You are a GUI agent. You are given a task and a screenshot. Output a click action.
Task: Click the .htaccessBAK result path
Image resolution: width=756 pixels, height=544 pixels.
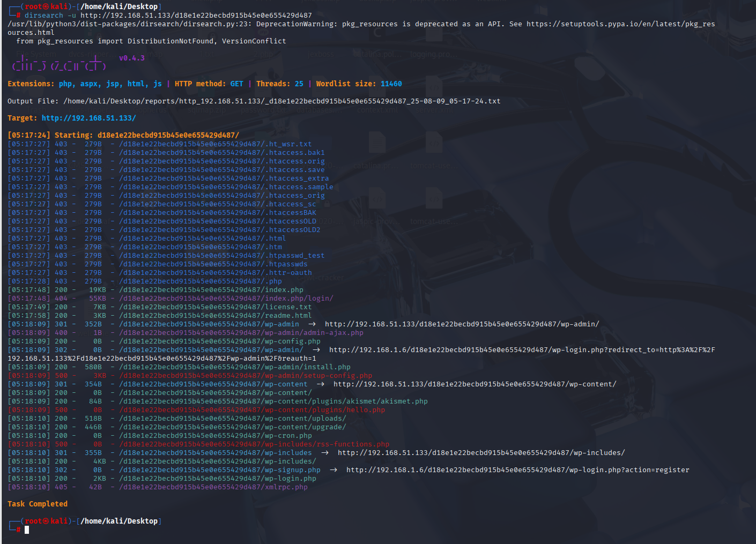point(218,212)
